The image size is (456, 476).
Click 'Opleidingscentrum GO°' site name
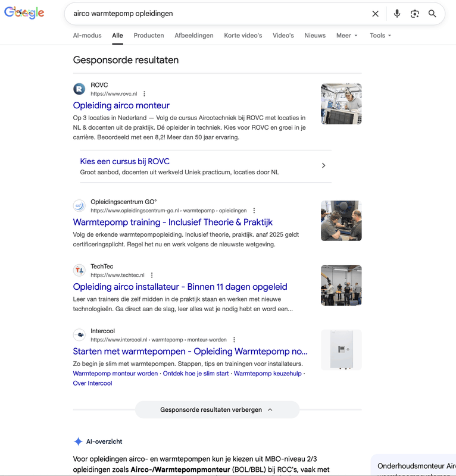coord(124,202)
